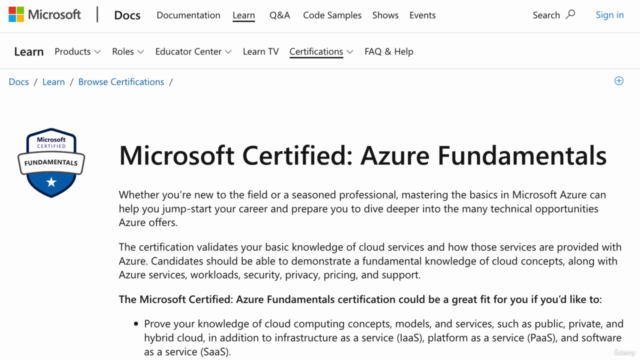Open Learn TV

pos(260,51)
